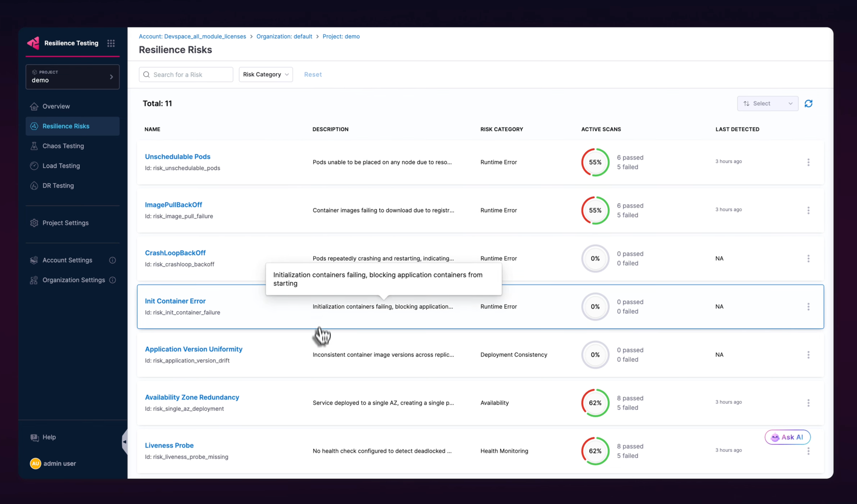Image resolution: width=857 pixels, height=504 pixels.
Task: Click 'Deployment Consistency' category cell
Action: [514, 355]
